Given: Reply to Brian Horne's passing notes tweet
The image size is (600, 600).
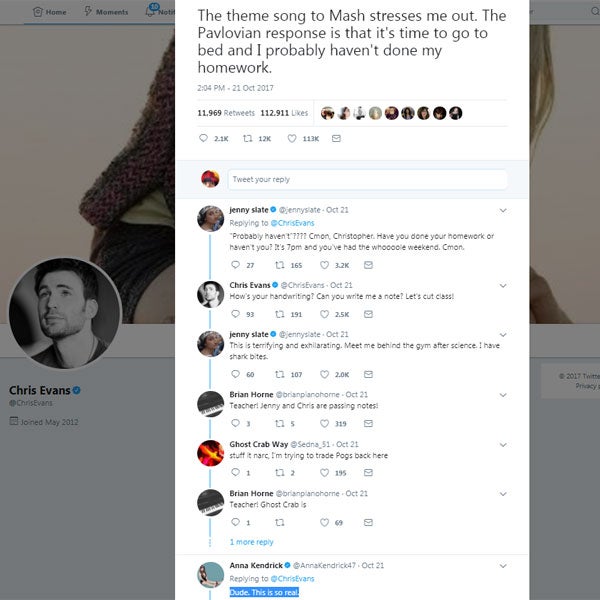Looking at the screenshot, I should (235, 423).
